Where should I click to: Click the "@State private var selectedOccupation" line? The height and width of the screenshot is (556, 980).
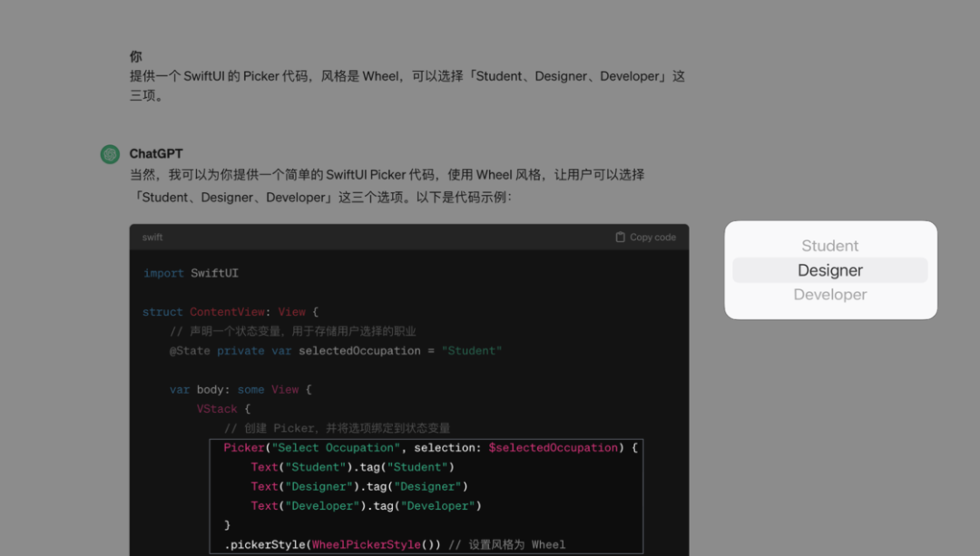click(336, 350)
